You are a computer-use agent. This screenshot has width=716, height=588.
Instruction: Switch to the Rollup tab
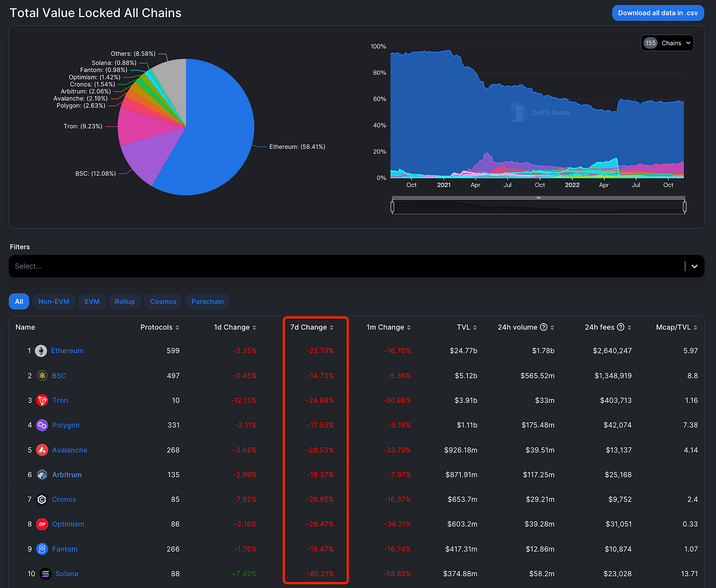click(x=124, y=302)
